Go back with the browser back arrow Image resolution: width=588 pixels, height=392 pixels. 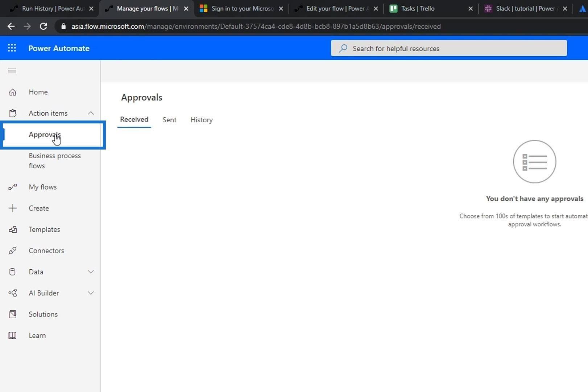(11, 26)
